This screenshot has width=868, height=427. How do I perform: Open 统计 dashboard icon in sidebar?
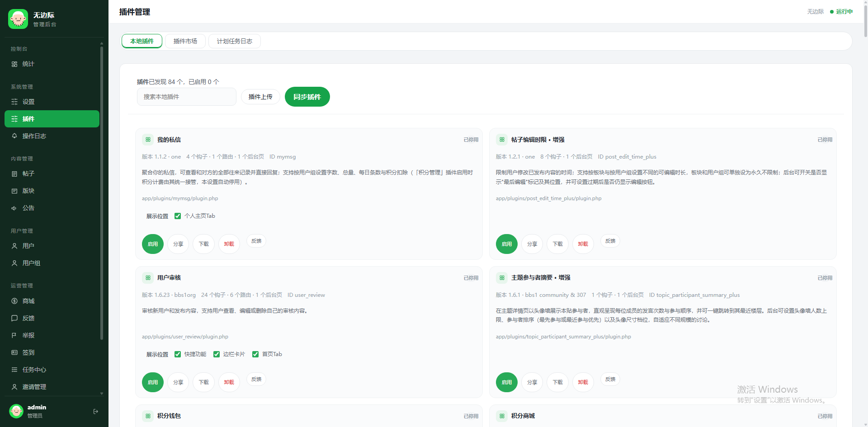click(14, 64)
